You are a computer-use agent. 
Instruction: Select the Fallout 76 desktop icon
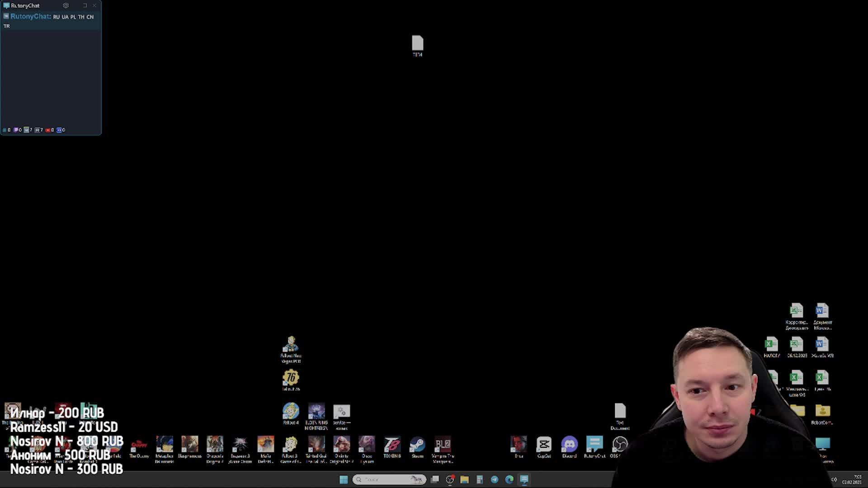pyautogui.click(x=291, y=378)
